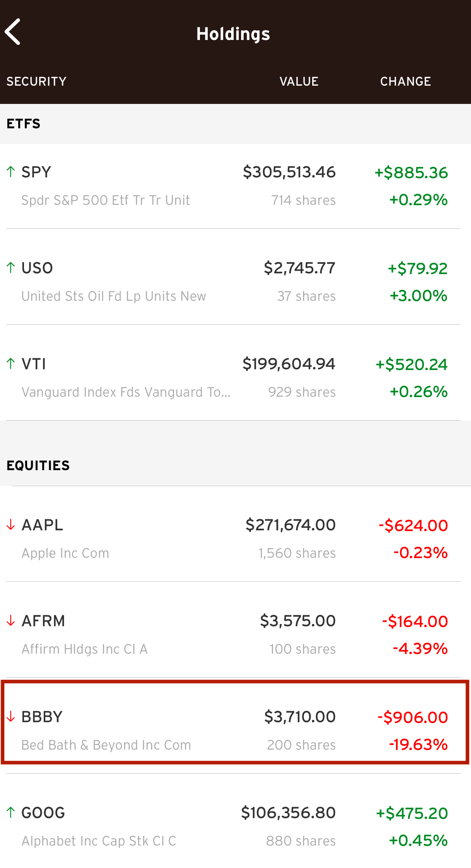
Task: Tap the back arrow icon
Action: (13, 32)
